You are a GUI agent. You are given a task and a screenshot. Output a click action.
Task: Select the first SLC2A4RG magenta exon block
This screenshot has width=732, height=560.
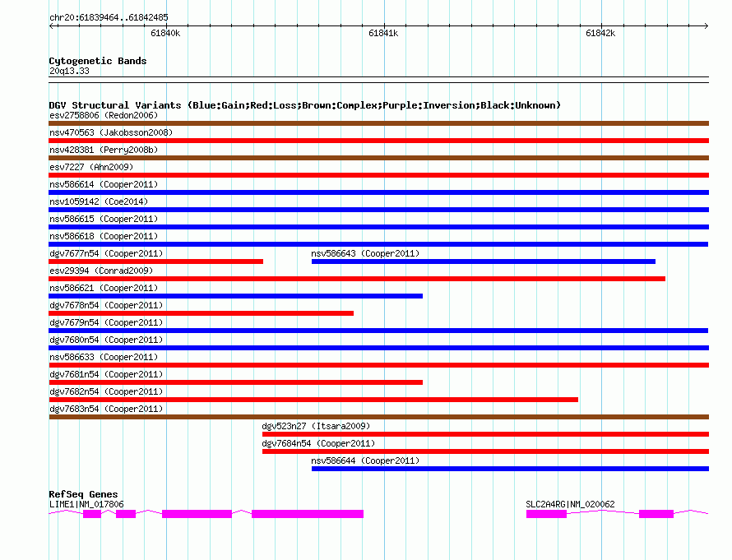pyautogui.click(x=546, y=514)
